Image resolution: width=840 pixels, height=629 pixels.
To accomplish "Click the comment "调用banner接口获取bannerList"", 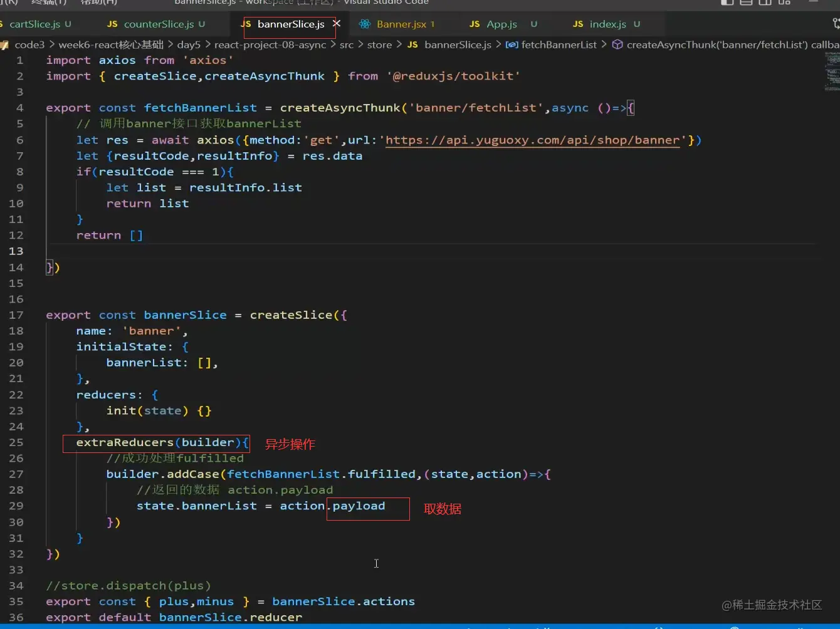I will (x=189, y=123).
